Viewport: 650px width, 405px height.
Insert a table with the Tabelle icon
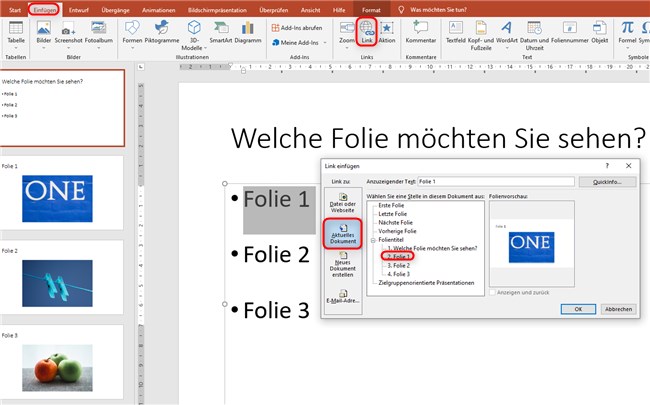(x=16, y=32)
